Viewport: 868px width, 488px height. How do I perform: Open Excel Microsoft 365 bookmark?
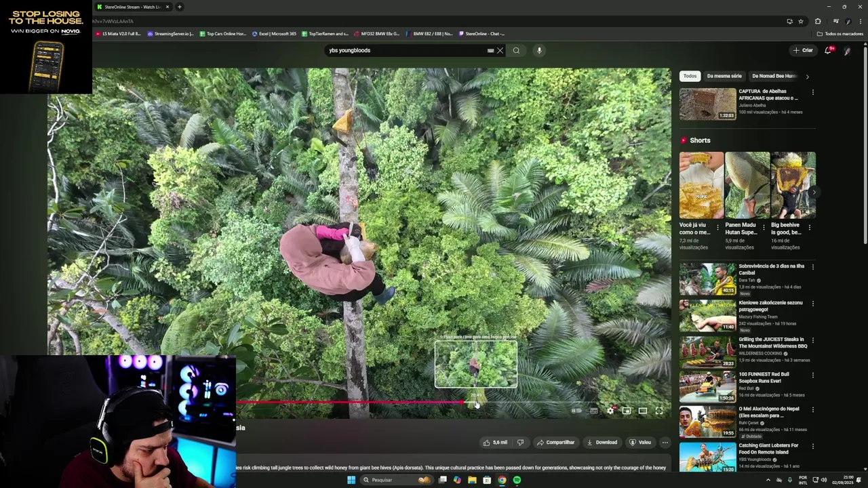(x=274, y=33)
